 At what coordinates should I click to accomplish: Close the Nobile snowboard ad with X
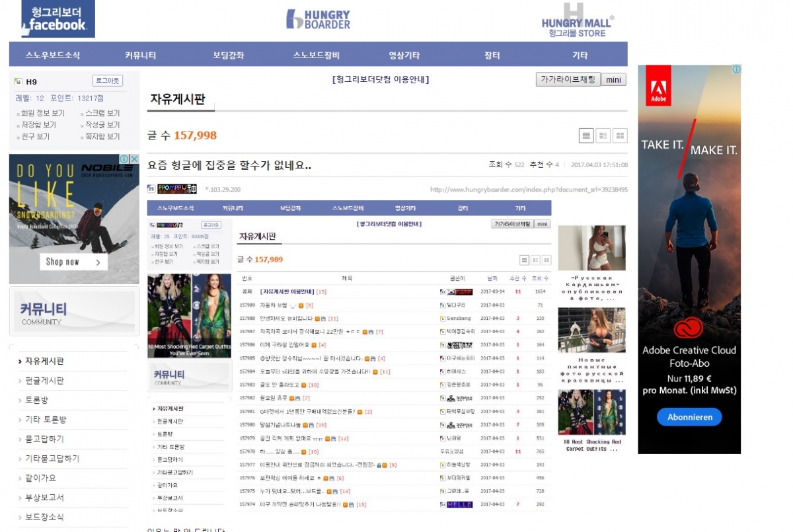pos(134,159)
